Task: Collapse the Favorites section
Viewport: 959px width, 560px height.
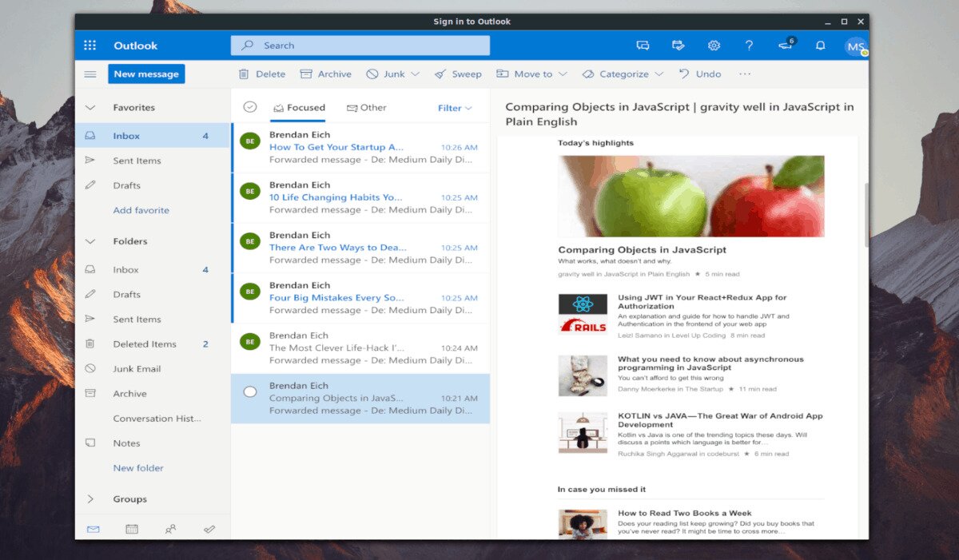Action: [x=90, y=108]
